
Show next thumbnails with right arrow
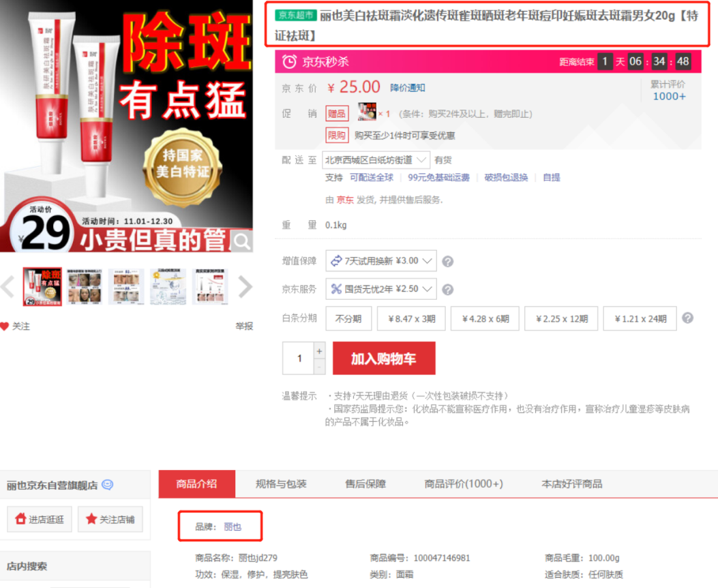[x=245, y=287]
